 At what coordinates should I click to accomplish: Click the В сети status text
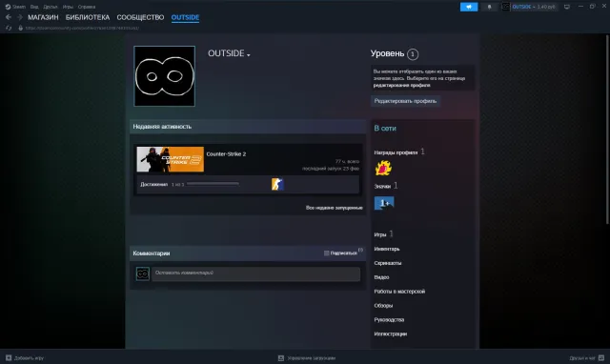385,129
